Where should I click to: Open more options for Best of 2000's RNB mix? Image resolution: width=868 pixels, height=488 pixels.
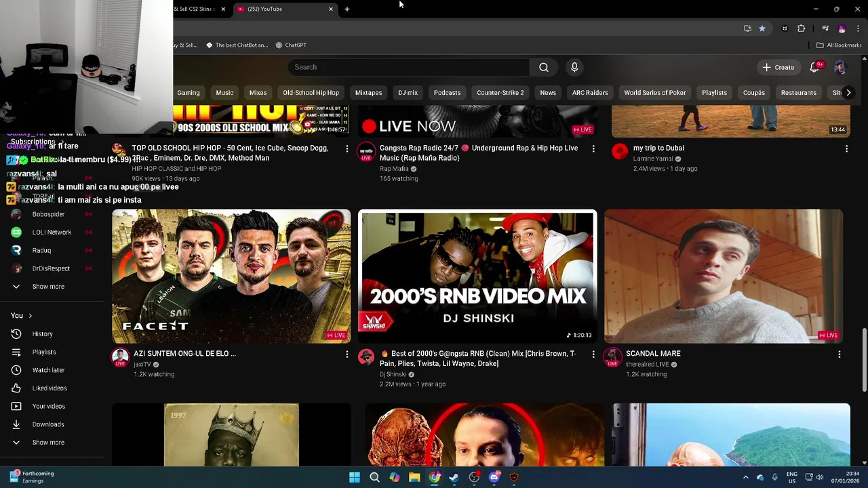click(x=593, y=354)
